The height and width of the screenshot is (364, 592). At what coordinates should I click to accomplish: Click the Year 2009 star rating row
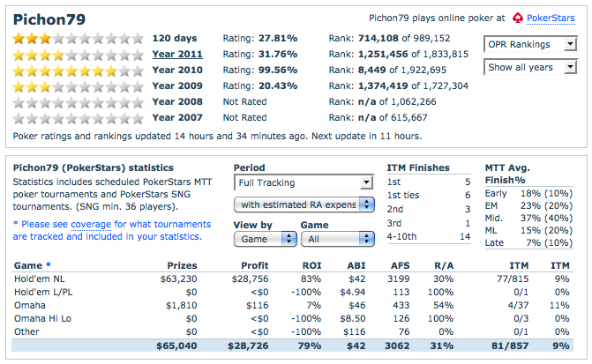[79, 86]
